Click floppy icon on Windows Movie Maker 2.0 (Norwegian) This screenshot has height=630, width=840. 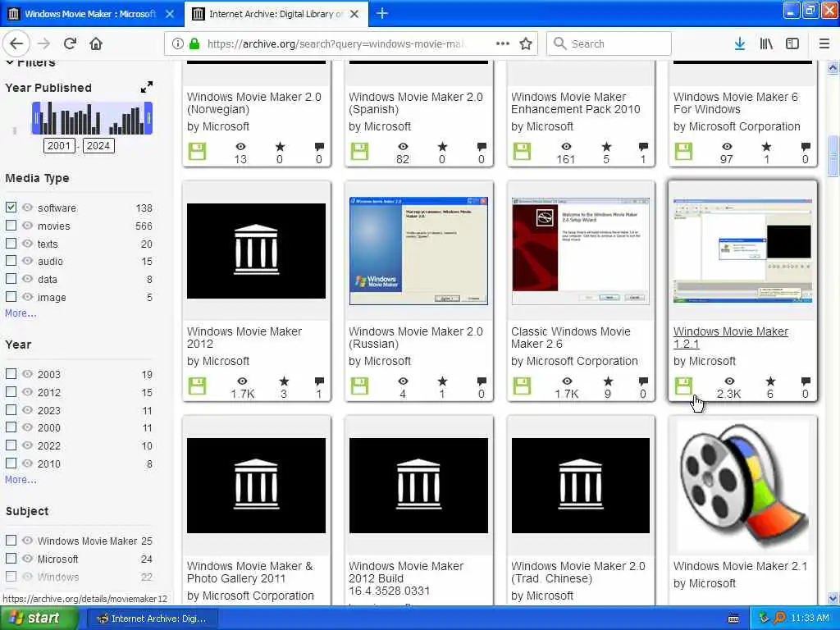197,152
